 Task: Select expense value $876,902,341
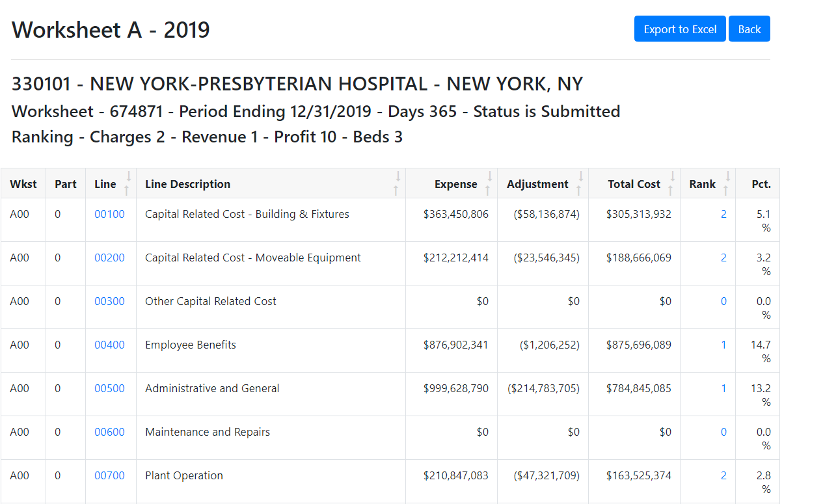point(456,345)
